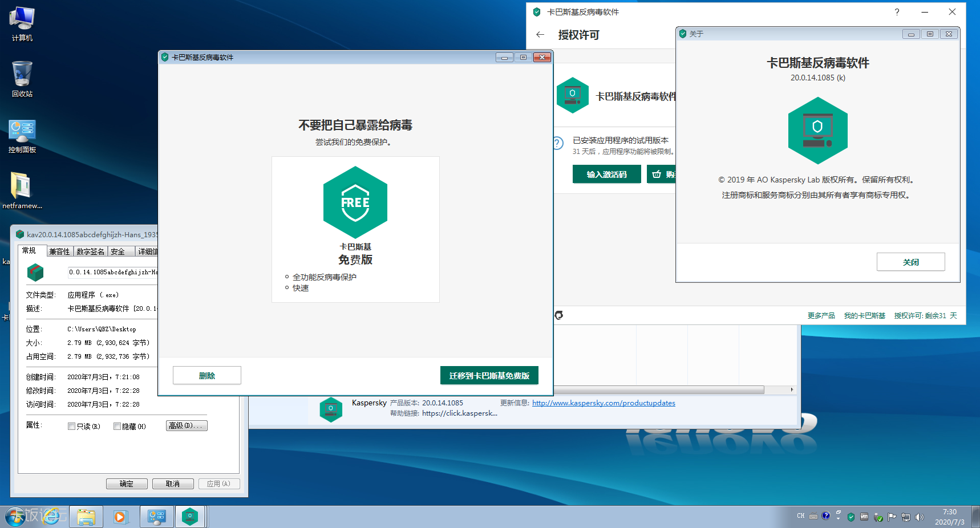This screenshot has width=980, height=528.
Task: Toggle the 只读 (Read-only) checkbox
Action: (72, 426)
